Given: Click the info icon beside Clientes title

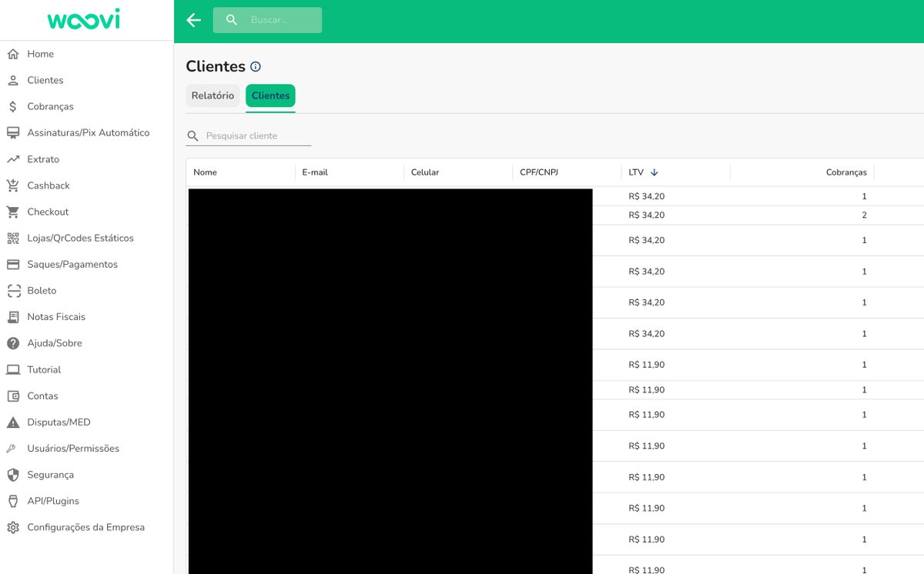Looking at the screenshot, I should click(256, 67).
